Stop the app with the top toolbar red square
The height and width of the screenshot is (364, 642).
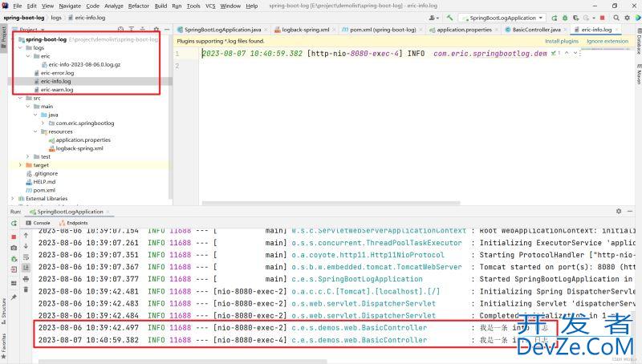point(603,18)
